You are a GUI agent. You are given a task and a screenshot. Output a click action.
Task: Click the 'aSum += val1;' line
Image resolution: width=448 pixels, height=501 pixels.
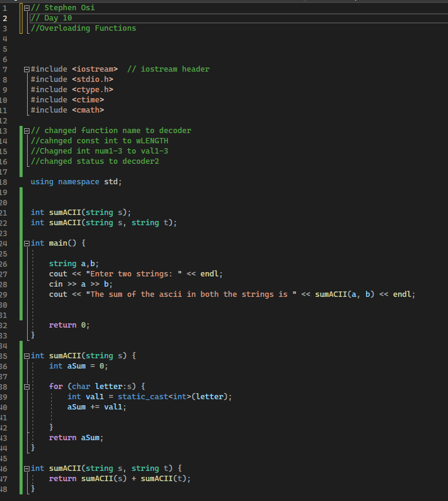tap(97, 406)
